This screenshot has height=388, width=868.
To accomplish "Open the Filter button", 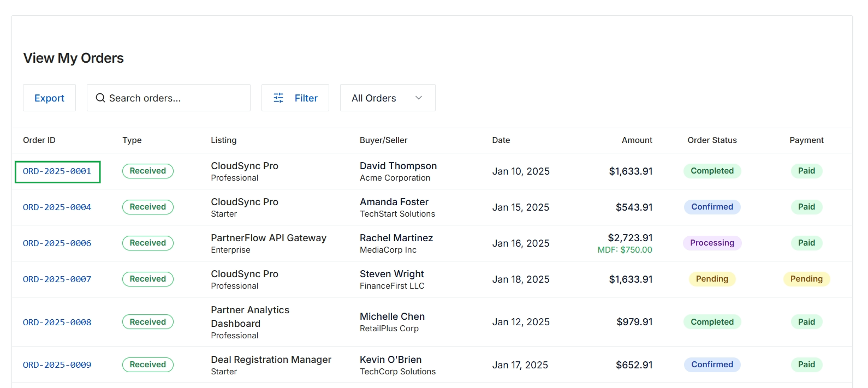I will tap(295, 98).
